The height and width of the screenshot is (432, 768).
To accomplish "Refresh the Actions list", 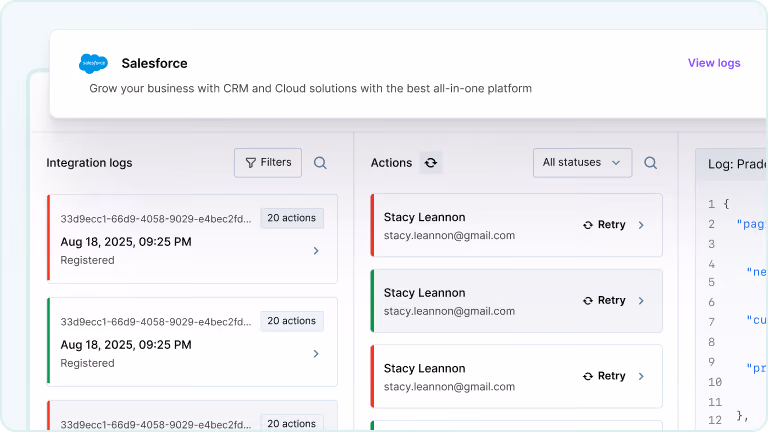I will pyautogui.click(x=431, y=163).
